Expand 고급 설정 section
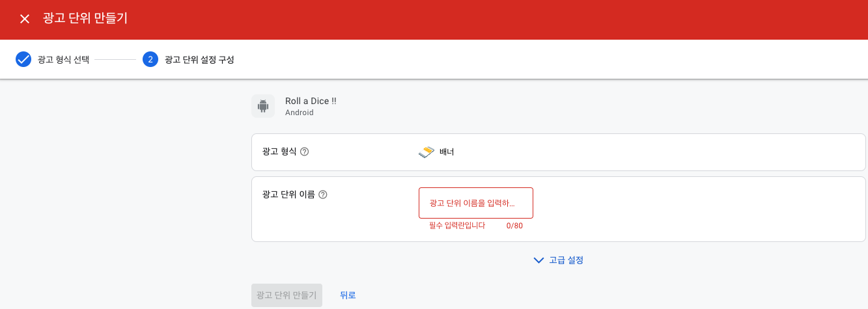The image size is (868, 309). pos(558,260)
